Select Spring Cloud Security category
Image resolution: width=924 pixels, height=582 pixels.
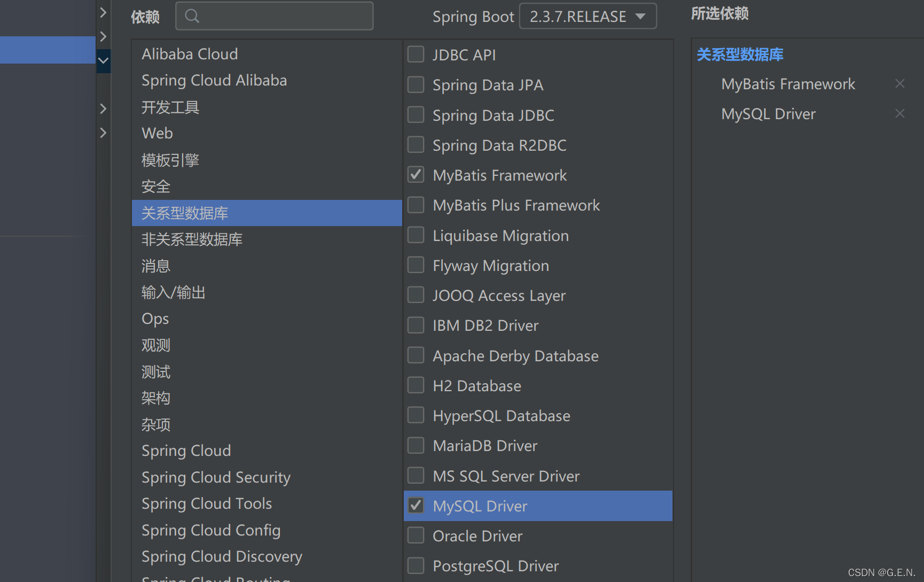coord(267,477)
